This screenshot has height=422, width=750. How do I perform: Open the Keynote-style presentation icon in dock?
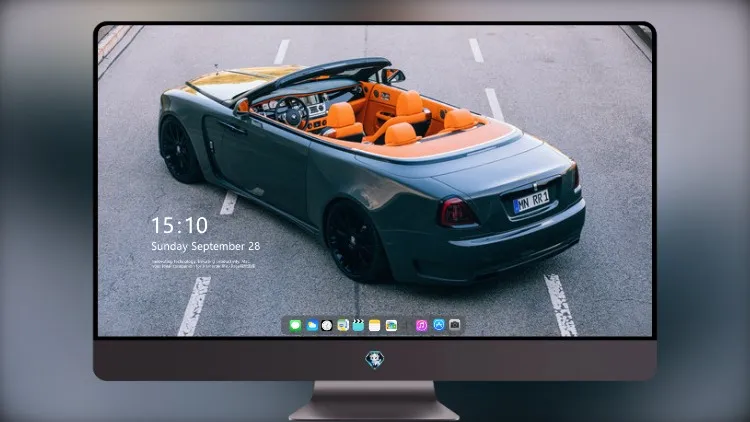[343, 326]
